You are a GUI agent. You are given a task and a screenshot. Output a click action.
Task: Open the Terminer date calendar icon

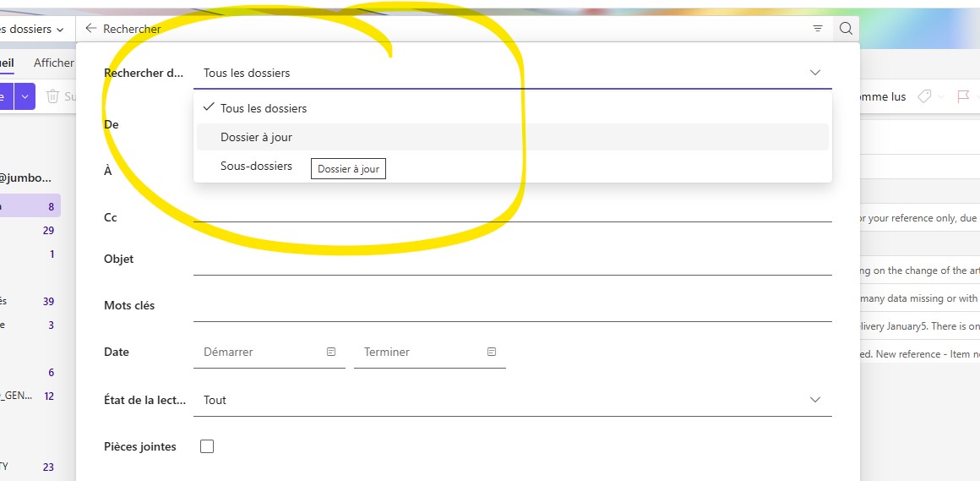pyautogui.click(x=492, y=353)
